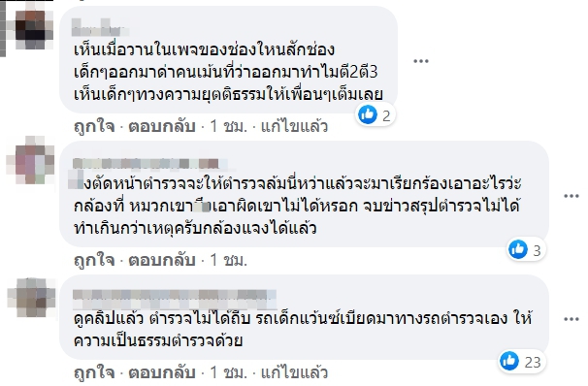View edit history แก้ไขแล้ว on first comment
Viewport: 588px width, 386px height.
click(294, 126)
